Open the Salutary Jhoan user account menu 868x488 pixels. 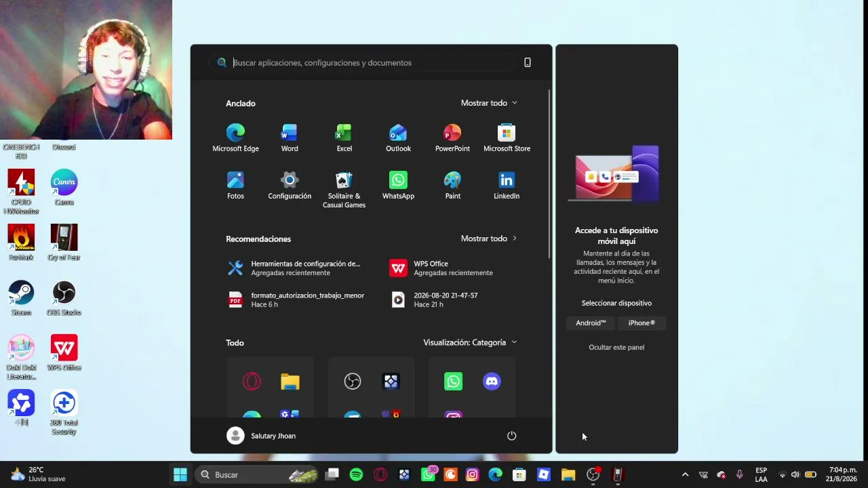pos(261,436)
